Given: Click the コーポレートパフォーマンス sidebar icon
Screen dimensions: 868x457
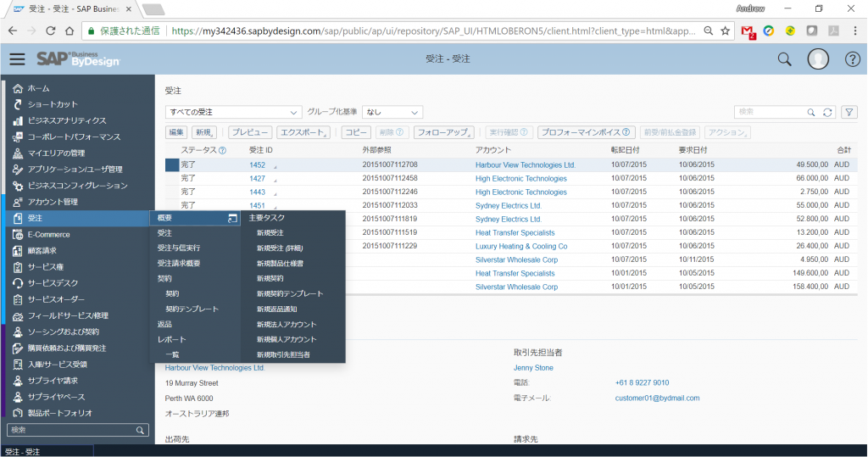Looking at the screenshot, I should click(18, 137).
